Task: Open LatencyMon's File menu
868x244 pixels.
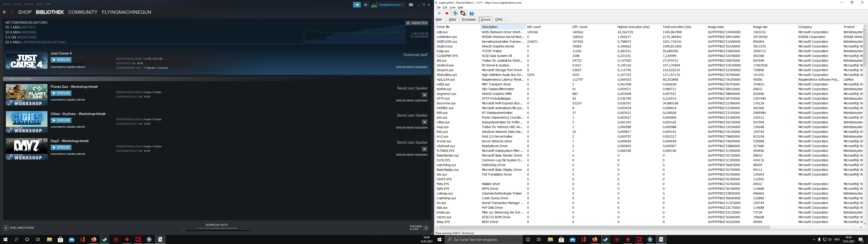Action: point(439,7)
